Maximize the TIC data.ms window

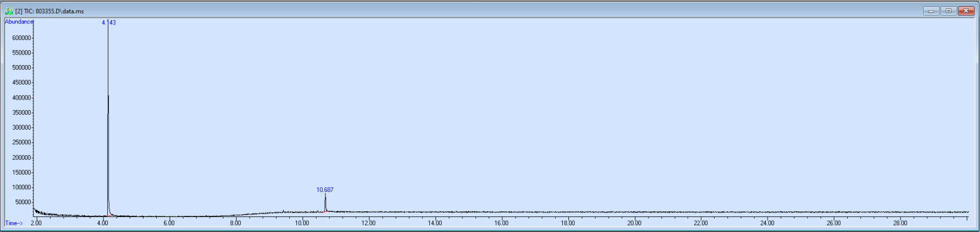(x=948, y=11)
